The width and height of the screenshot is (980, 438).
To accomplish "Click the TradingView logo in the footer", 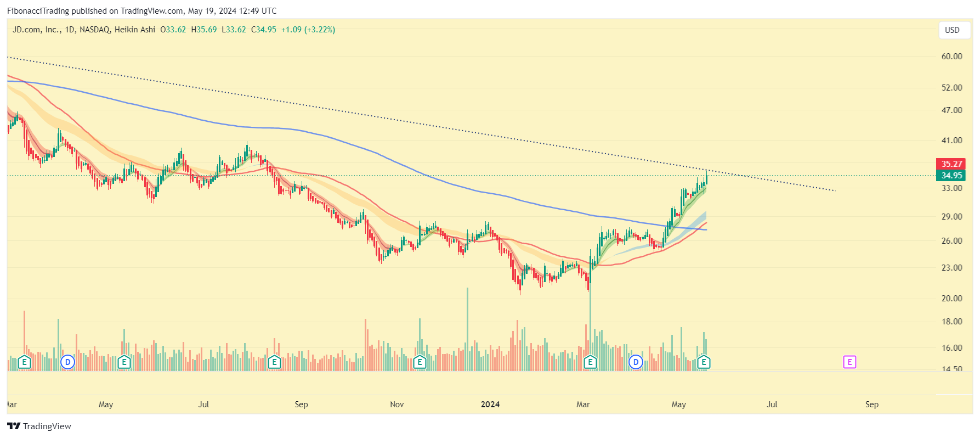I will 39,426.
